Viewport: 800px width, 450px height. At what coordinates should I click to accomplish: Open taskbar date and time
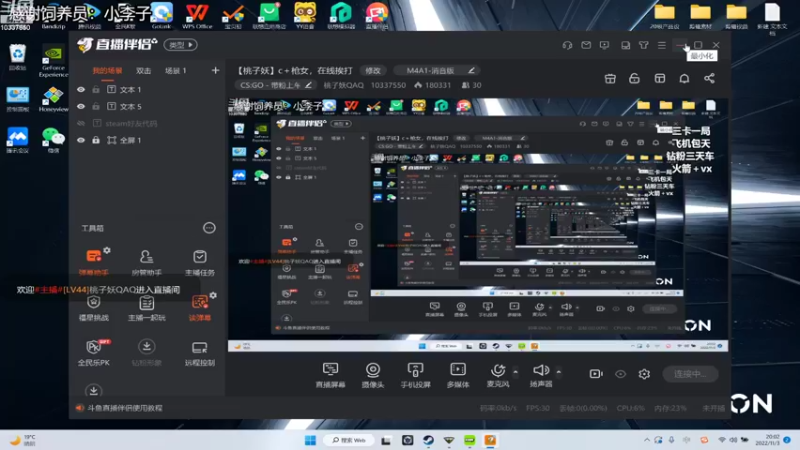click(x=768, y=440)
